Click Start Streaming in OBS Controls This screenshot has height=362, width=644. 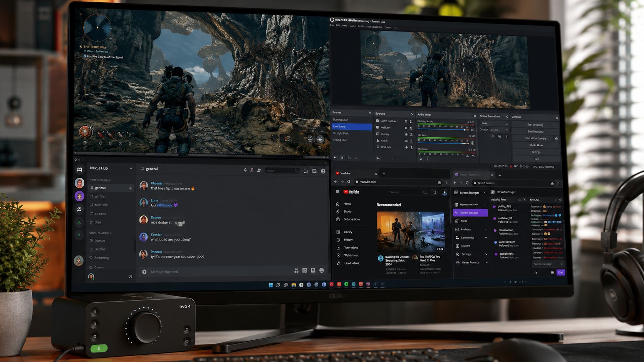pos(535,125)
